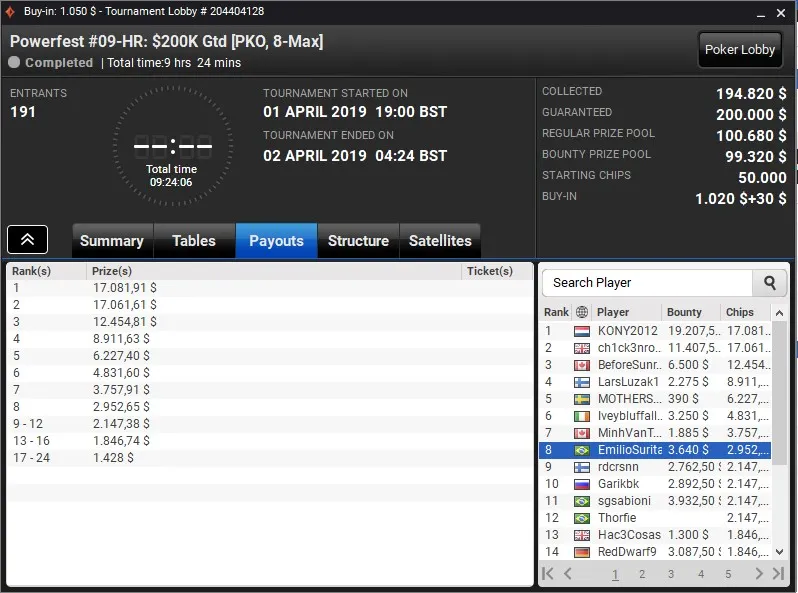Open the Summary tab
Viewport: 798px width, 593px height.
(112, 240)
